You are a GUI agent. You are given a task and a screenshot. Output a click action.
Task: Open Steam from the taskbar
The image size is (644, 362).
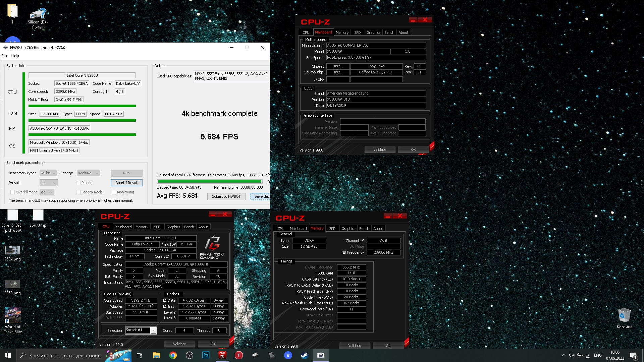(x=305, y=355)
